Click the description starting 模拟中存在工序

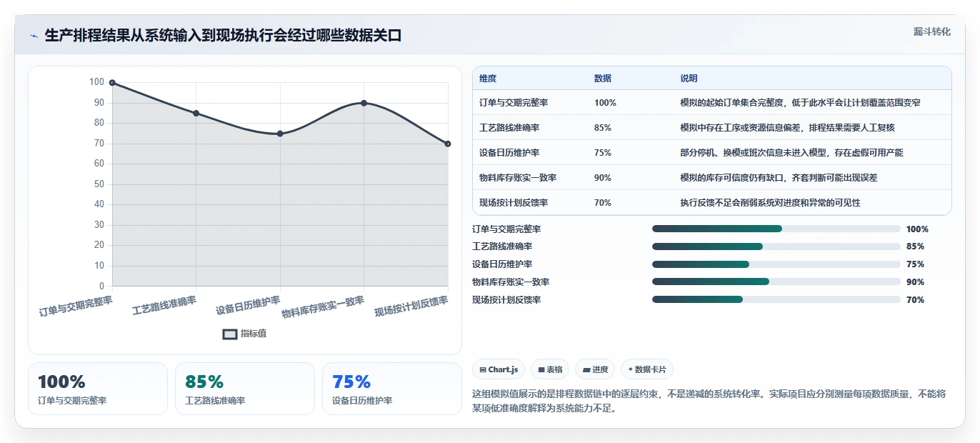pyautogui.click(x=787, y=128)
